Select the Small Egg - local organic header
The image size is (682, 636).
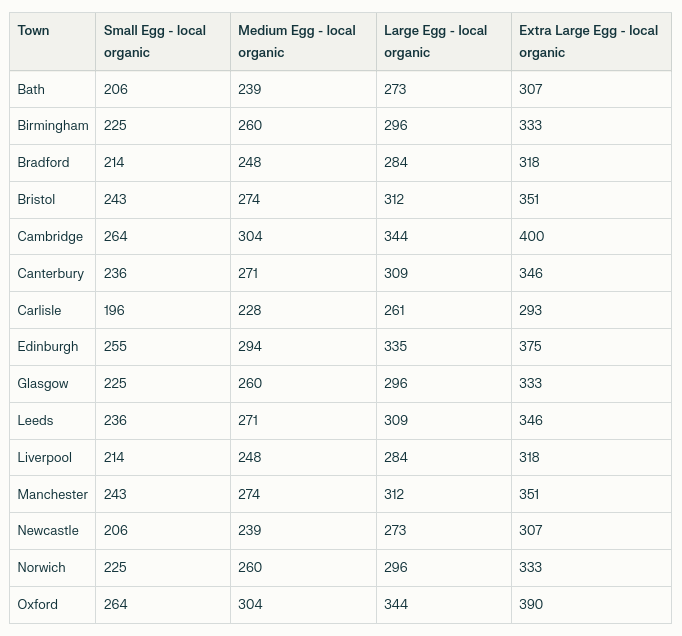[155, 41]
